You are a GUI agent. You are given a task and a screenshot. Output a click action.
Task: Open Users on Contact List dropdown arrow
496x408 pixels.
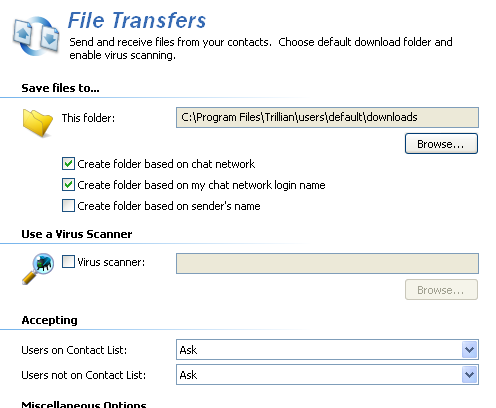pyautogui.click(x=470, y=350)
